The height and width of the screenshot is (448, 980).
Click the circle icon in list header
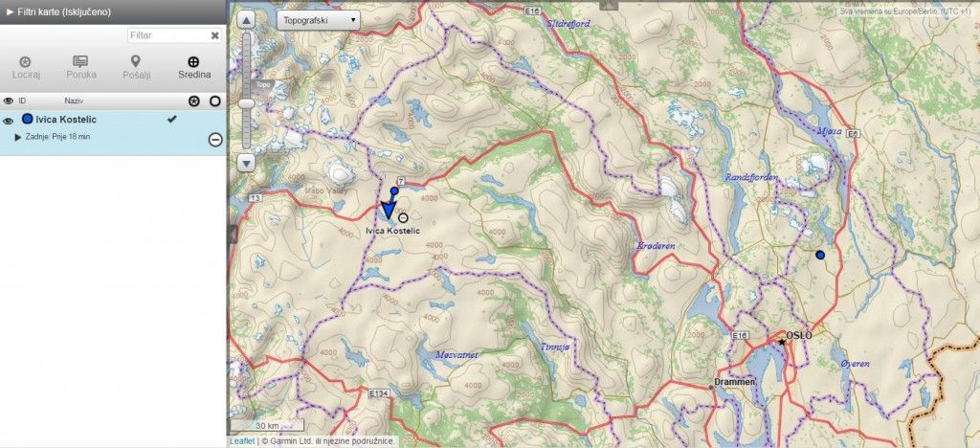click(215, 101)
